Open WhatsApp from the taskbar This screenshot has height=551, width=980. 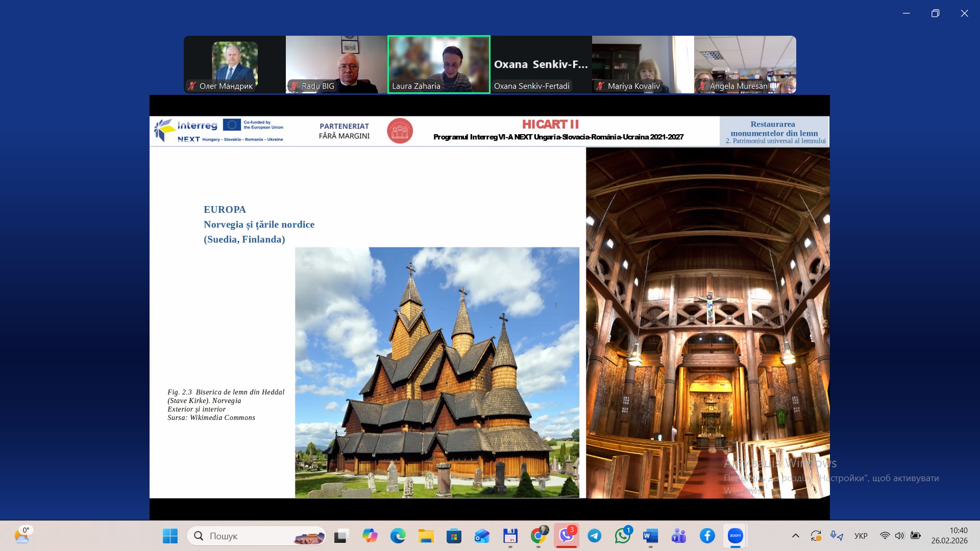623,536
